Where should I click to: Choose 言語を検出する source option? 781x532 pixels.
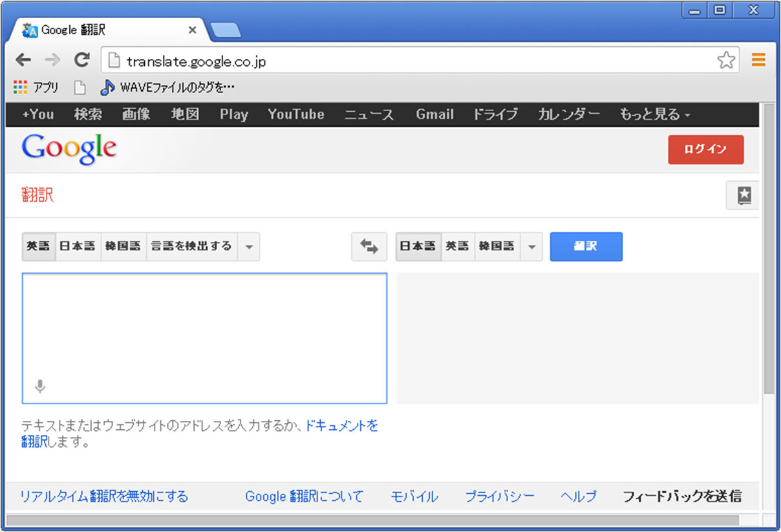click(191, 246)
